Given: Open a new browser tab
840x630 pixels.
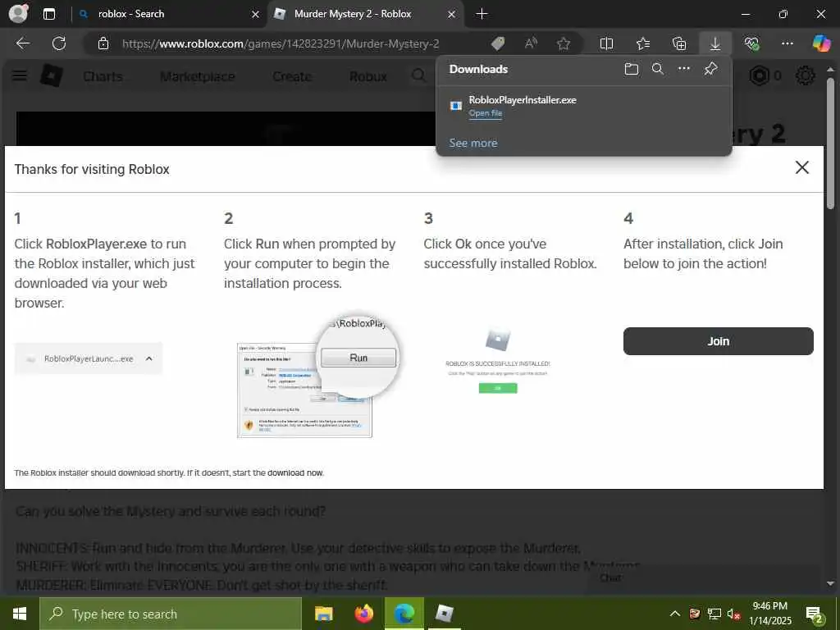Looking at the screenshot, I should pos(482,14).
